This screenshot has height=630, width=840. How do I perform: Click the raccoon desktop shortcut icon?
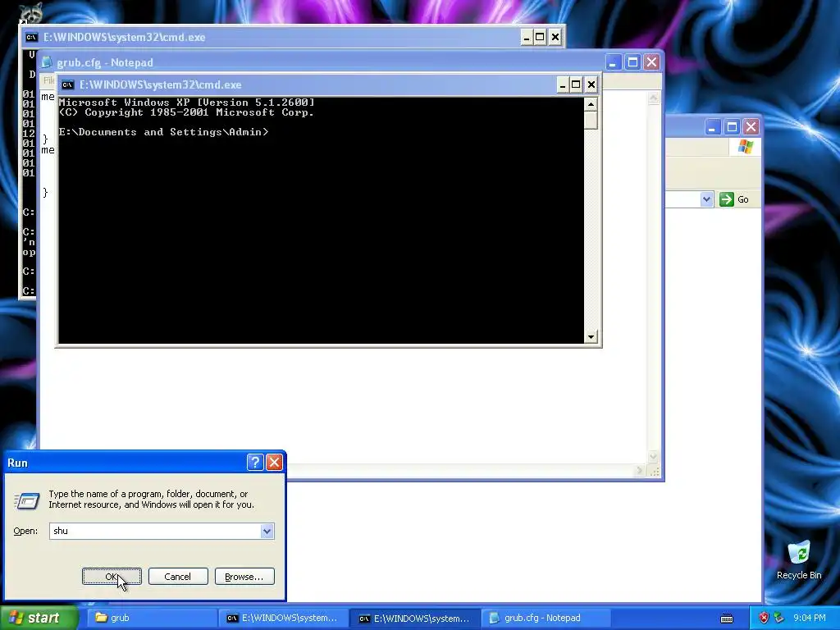coord(30,13)
